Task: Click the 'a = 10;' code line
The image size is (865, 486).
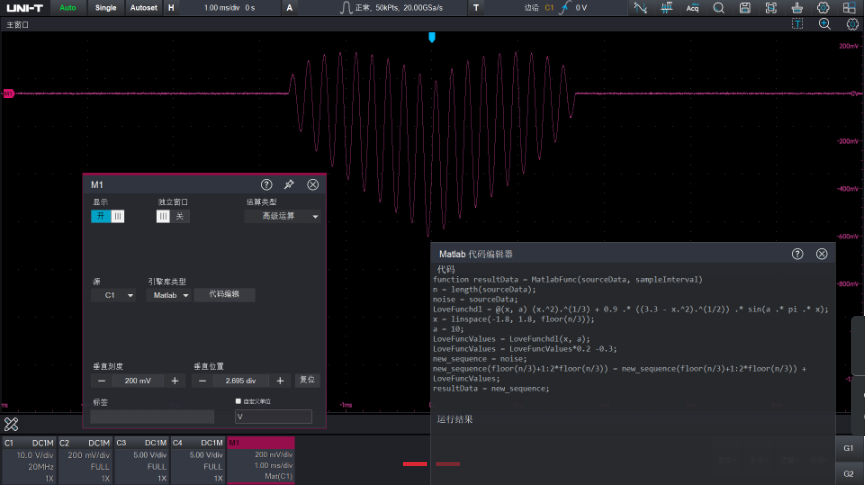Action: 448,329
